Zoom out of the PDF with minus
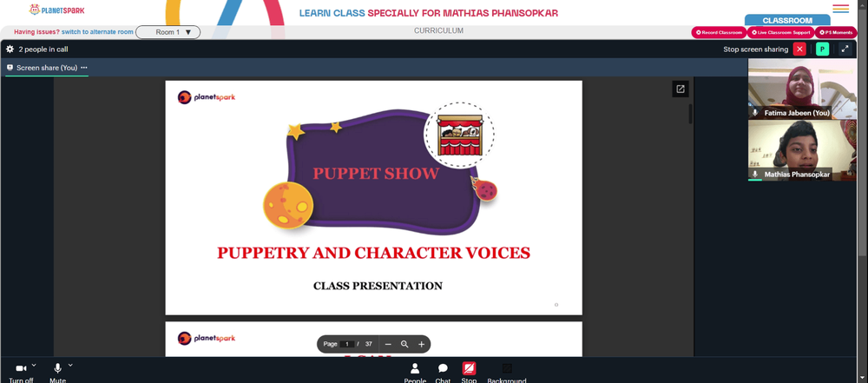Image resolution: width=868 pixels, height=383 pixels. pyautogui.click(x=388, y=344)
